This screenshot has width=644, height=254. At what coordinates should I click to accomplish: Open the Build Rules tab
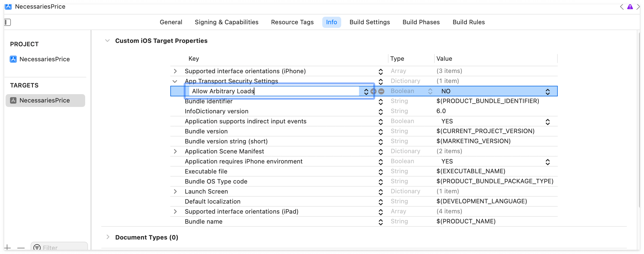pos(469,22)
